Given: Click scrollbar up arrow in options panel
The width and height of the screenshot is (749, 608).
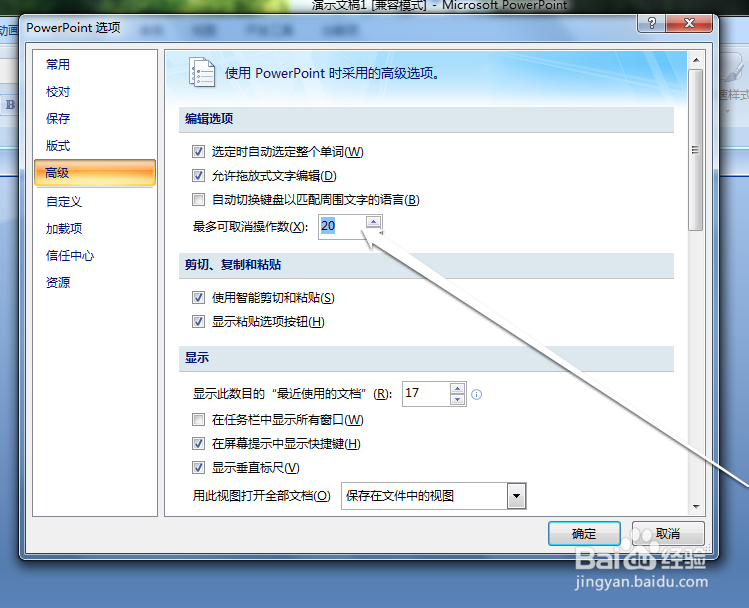Looking at the screenshot, I should (696, 60).
